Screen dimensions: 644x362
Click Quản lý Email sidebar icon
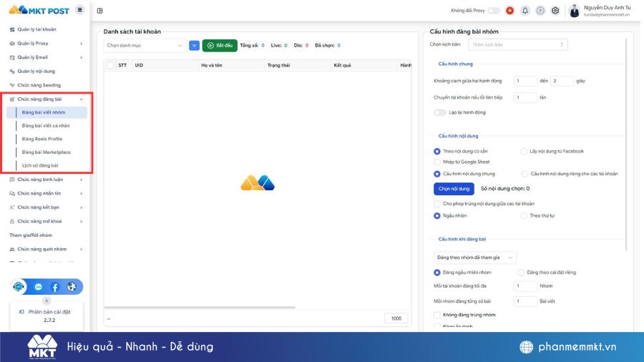click(12, 57)
